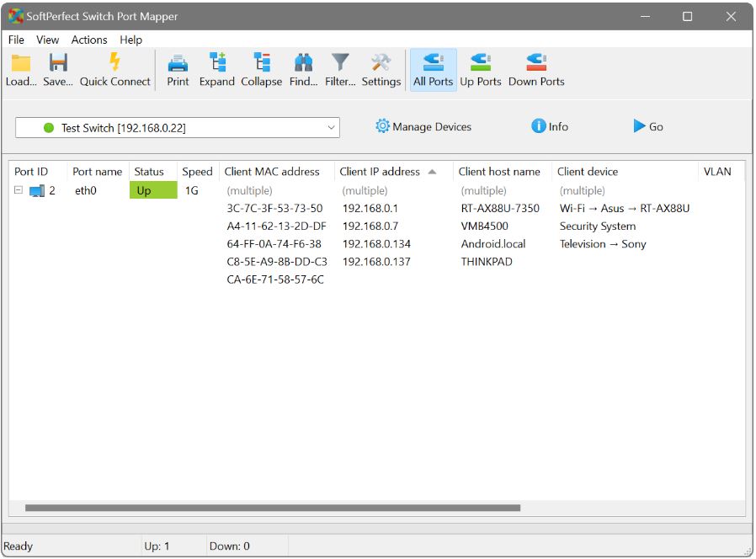Open the Actions menu
The height and width of the screenshot is (559, 756).
pos(89,40)
